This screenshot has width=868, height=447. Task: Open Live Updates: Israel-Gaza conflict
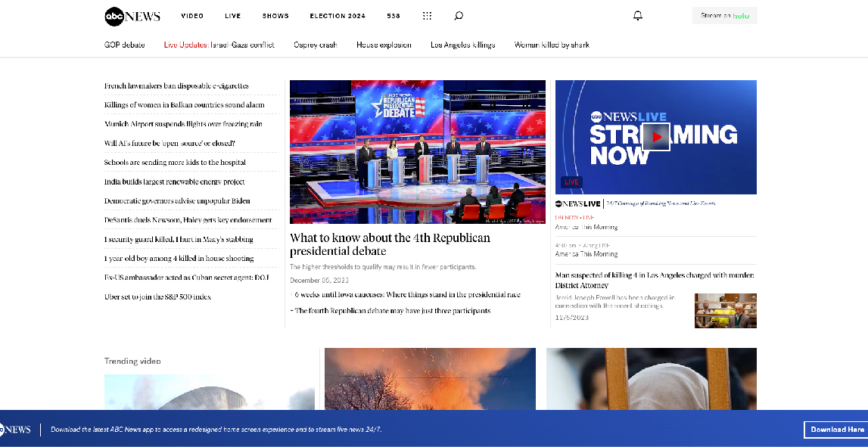pos(210,45)
